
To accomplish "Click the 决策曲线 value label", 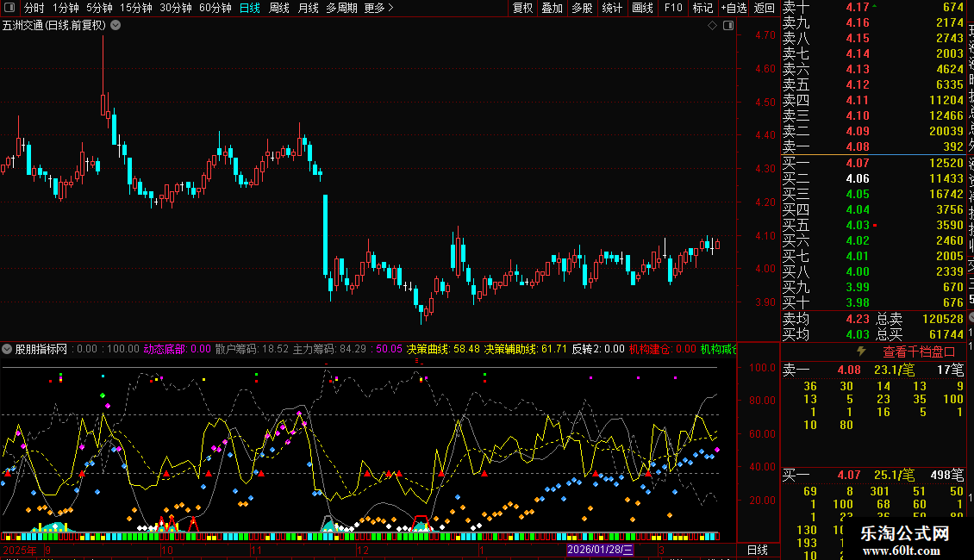I will tap(443, 349).
